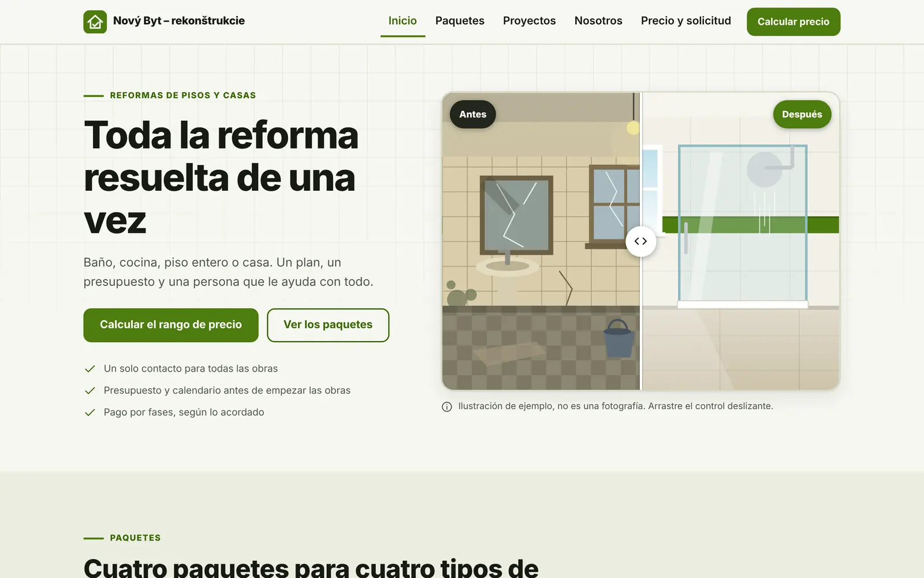Click the green house logo icon

[x=95, y=22]
